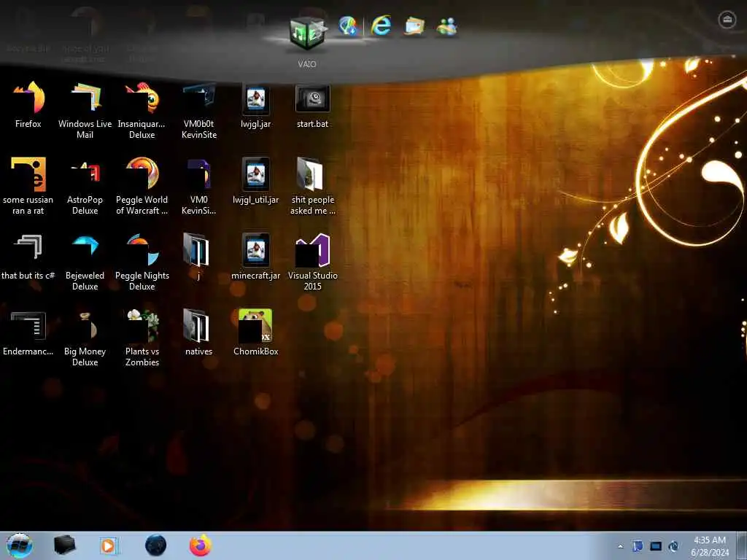Select the Plants vs Zombies icon
The width and height of the screenshot is (747, 560).
[142, 326]
